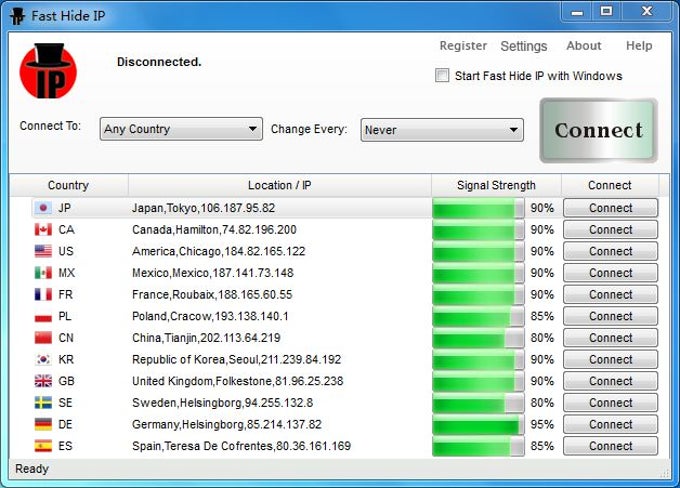Select row Japan,Tokyo,106.187.95.82

pos(203,208)
